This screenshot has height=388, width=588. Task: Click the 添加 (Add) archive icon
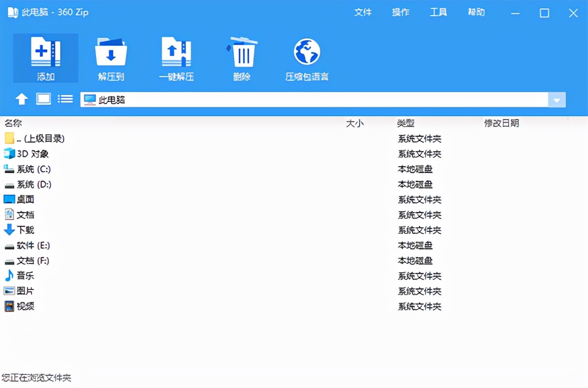pos(45,56)
